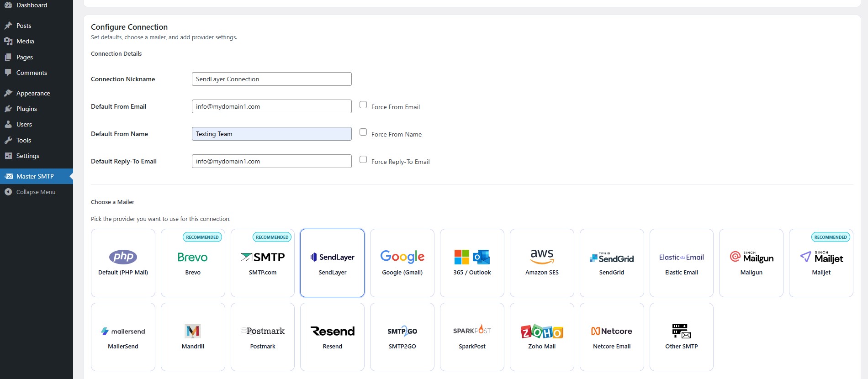Select the Zoho Mail logo
Viewport: 868px width, 379px height.
(x=542, y=331)
